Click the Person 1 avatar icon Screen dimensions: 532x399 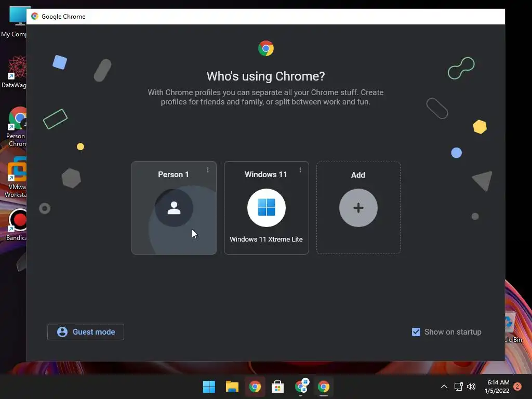click(x=174, y=208)
